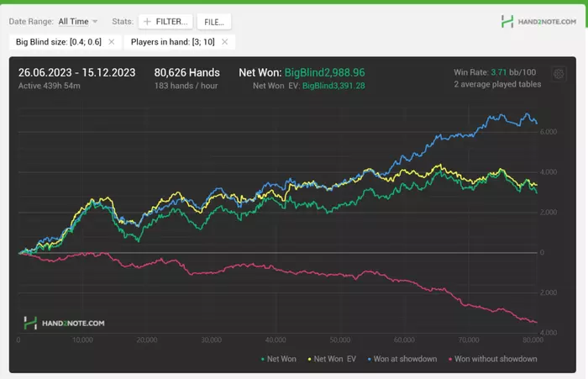The height and width of the screenshot is (379, 588).
Task: Click the Net Won BigBlind2,988.96 value
Action: click(x=325, y=72)
